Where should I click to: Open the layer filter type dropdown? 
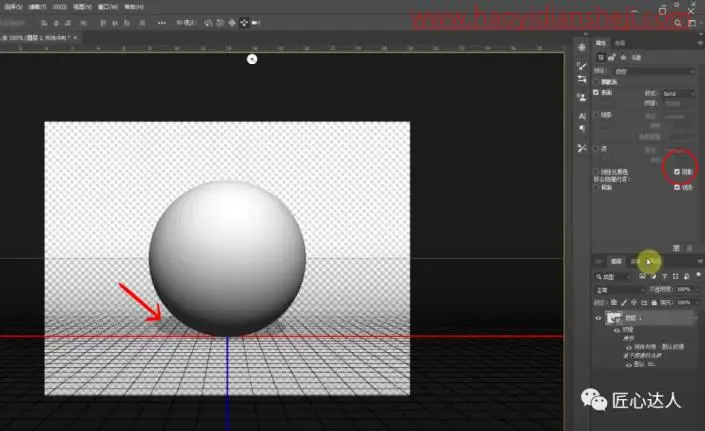[x=613, y=277]
